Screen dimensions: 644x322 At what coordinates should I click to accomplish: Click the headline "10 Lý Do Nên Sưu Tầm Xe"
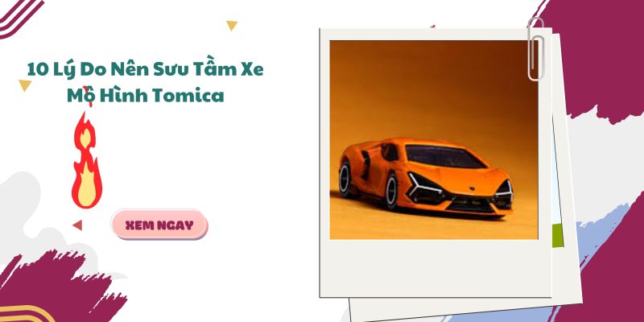coord(145,70)
